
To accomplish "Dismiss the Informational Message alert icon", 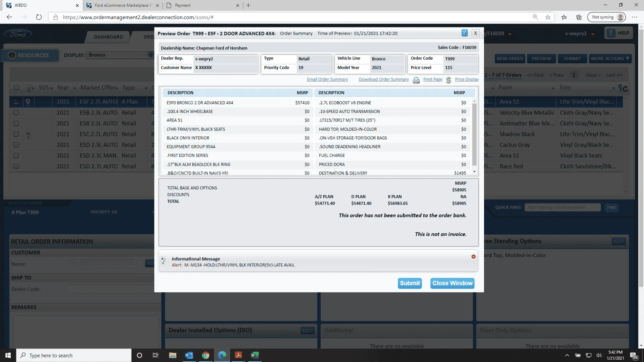I will [474, 256].
